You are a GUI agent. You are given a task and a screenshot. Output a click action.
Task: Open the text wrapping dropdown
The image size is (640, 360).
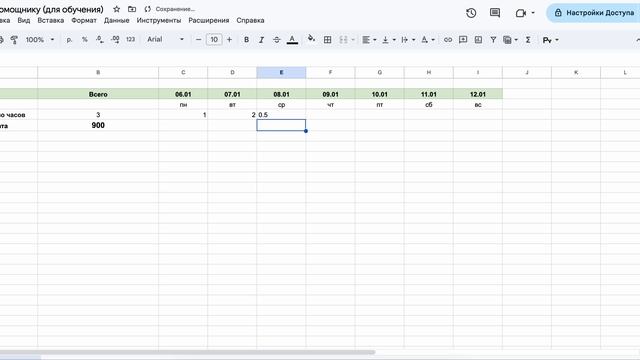tap(408, 40)
